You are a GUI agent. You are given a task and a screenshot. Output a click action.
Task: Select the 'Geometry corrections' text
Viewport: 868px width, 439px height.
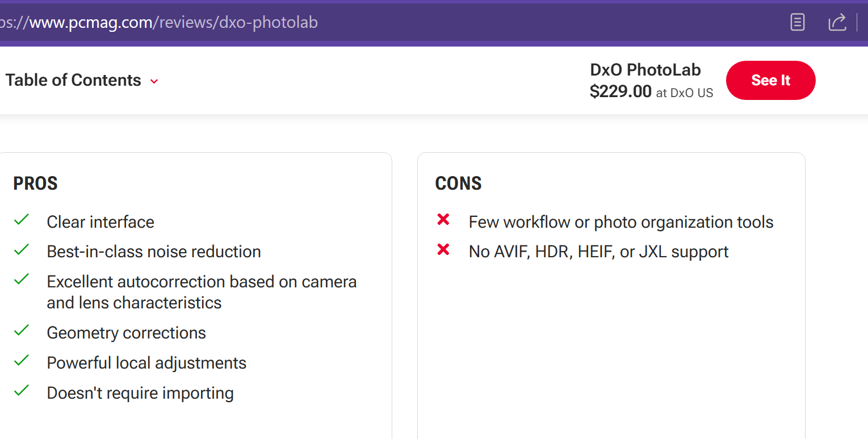(x=126, y=333)
